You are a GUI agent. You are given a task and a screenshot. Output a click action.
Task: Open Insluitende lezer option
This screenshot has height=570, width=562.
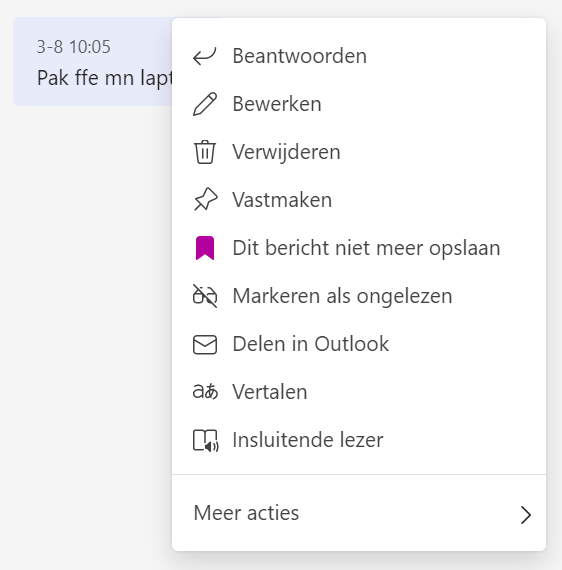pos(359,440)
